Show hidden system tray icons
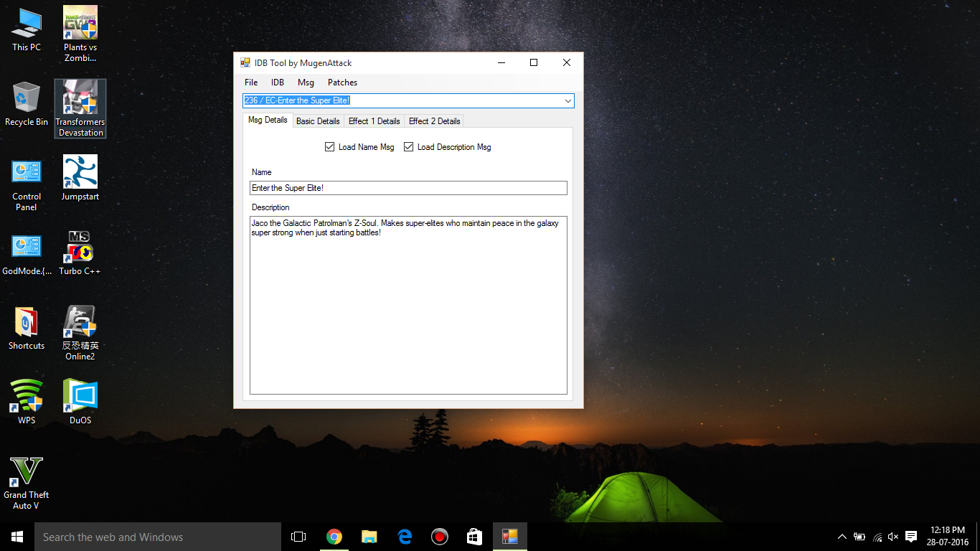This screenshot has height=551, width=980. coord(842,537)
